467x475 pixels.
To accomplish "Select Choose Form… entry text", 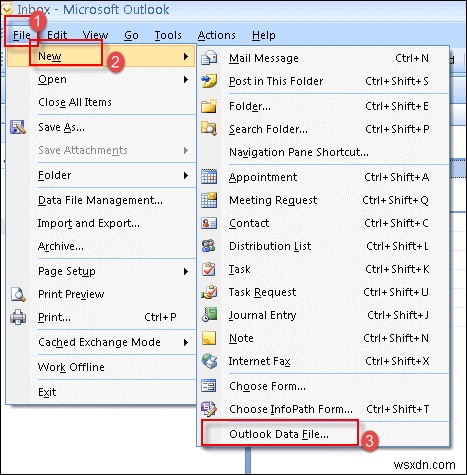I will click(x=267, y=386).
